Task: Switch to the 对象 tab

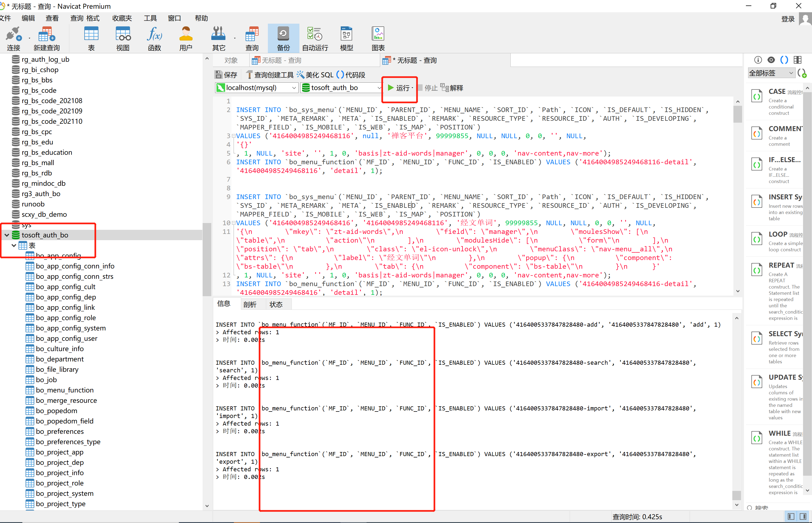Action: point(231,60)
